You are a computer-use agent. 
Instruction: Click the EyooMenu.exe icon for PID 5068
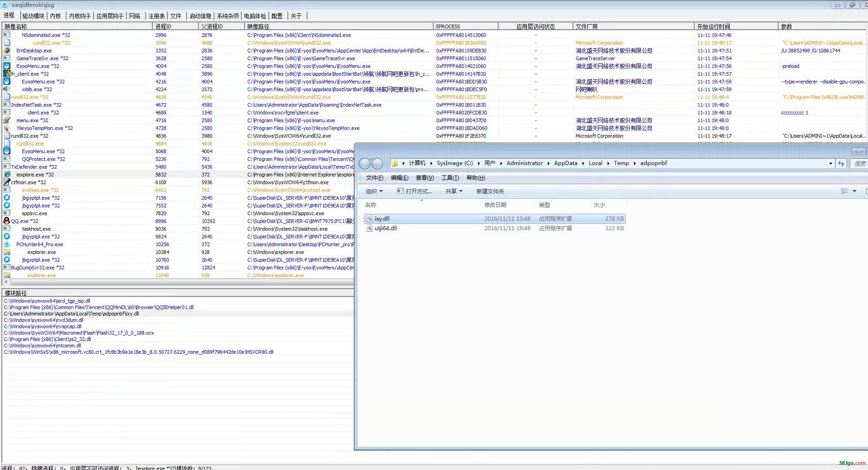pos(7,151)
